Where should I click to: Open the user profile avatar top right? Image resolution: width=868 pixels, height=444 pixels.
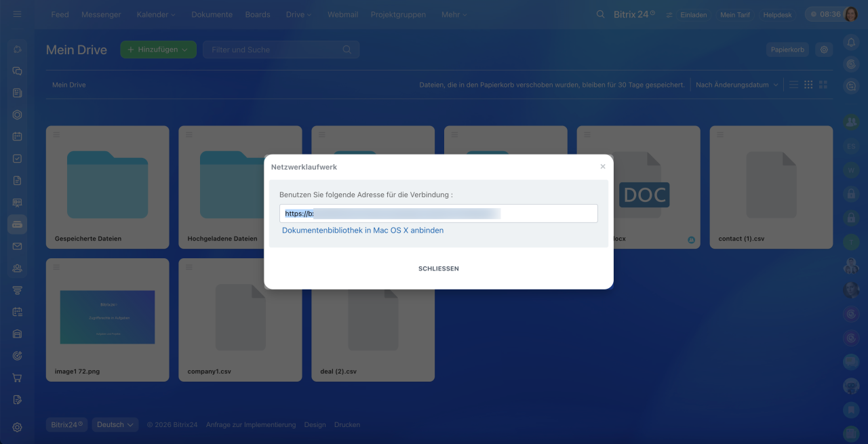[851, 14]
